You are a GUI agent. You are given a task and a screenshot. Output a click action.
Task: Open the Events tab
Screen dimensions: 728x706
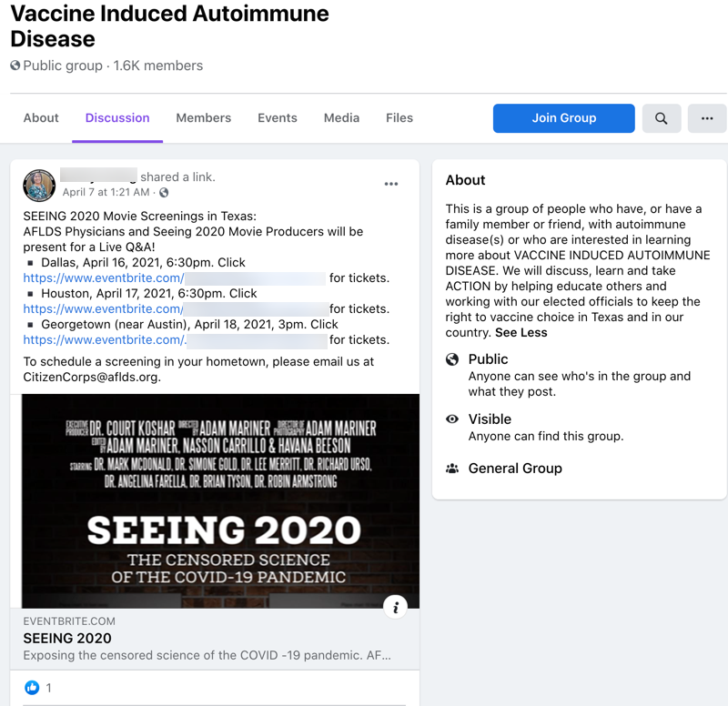277,117
